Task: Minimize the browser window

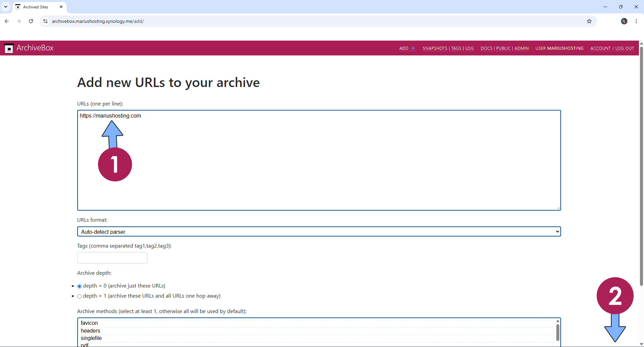Action: tap(605, 7)
